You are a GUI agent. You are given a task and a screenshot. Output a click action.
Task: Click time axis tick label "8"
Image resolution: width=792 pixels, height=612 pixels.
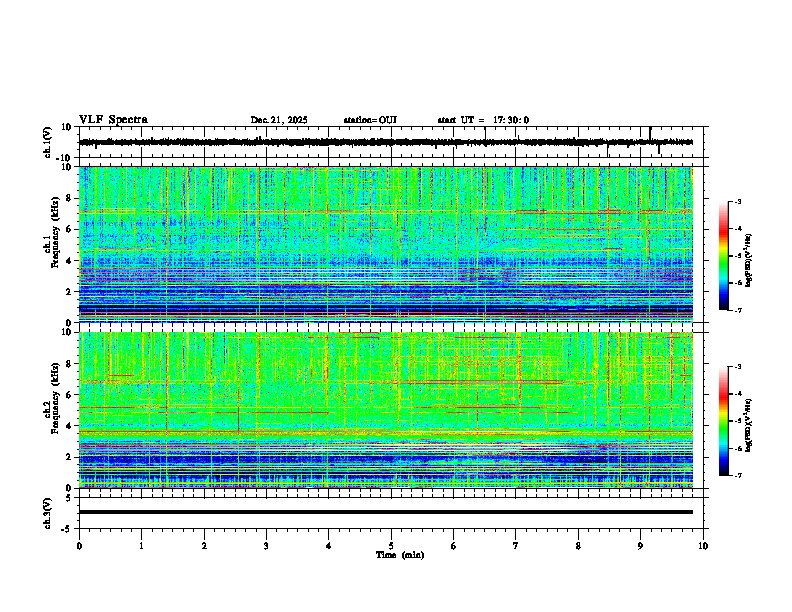pos(578,546)
